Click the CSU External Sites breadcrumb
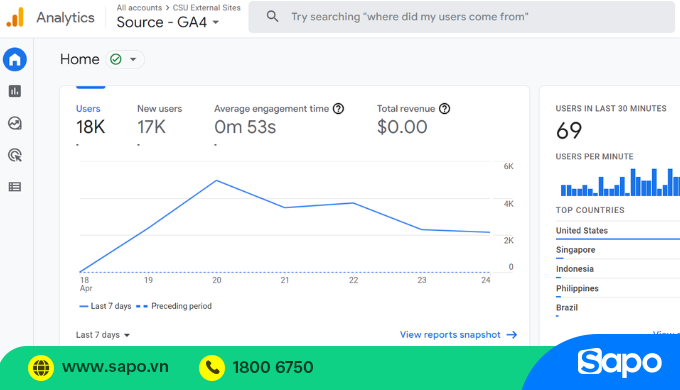Image resolution: width=680 pixels, height=390 pixels. [x=206, y=8]
